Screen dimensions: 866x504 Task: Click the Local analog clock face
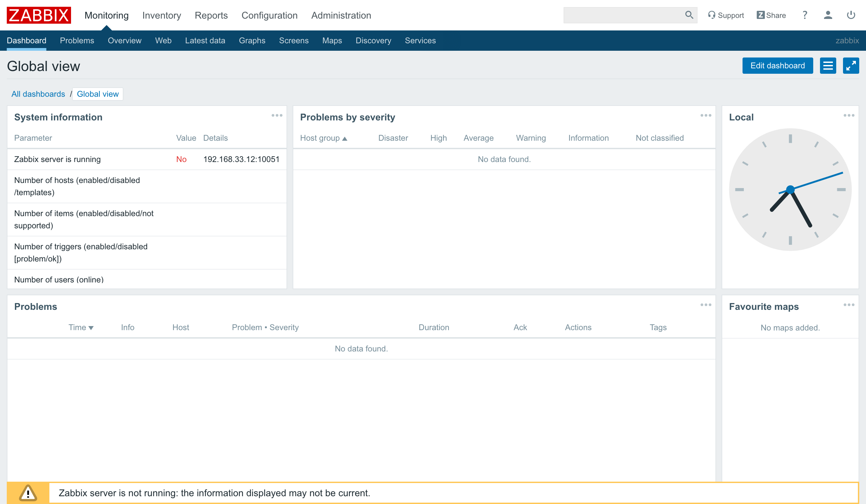(x=791, y=190)
